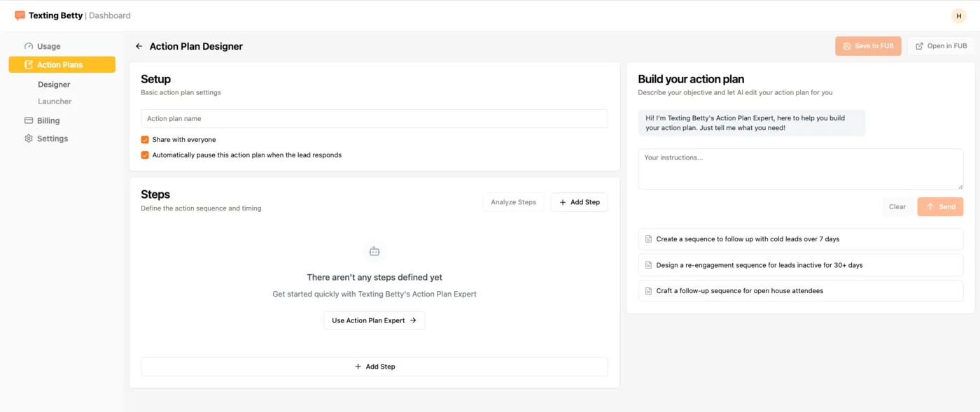Click the Save to FUB button

868,46
